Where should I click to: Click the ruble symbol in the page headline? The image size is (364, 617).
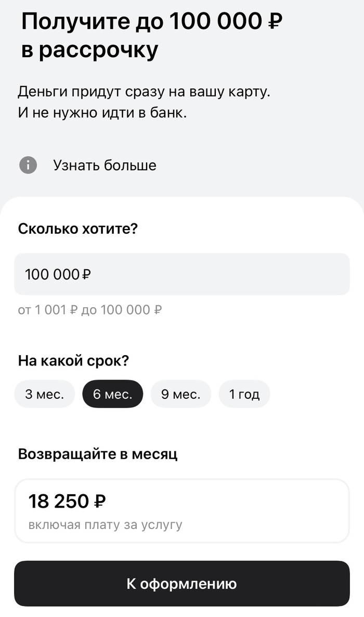tap(275, 23)
